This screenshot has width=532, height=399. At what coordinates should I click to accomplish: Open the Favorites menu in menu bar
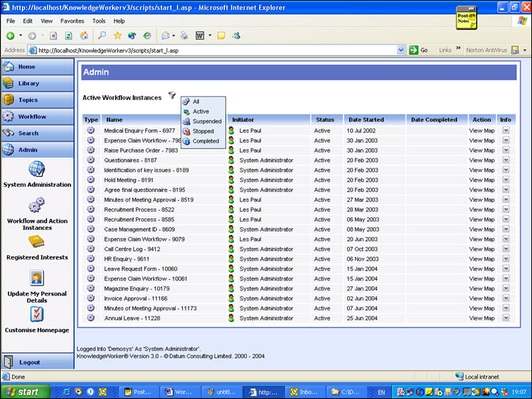point(72,21)
